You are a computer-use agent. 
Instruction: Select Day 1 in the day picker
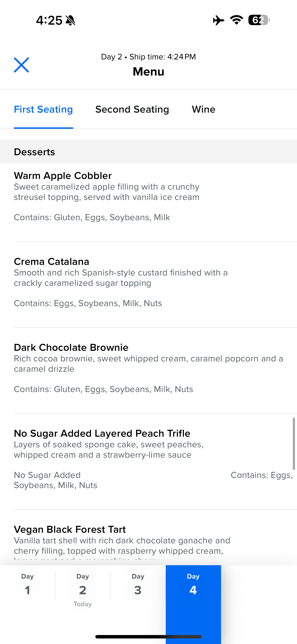coord(27,586)
